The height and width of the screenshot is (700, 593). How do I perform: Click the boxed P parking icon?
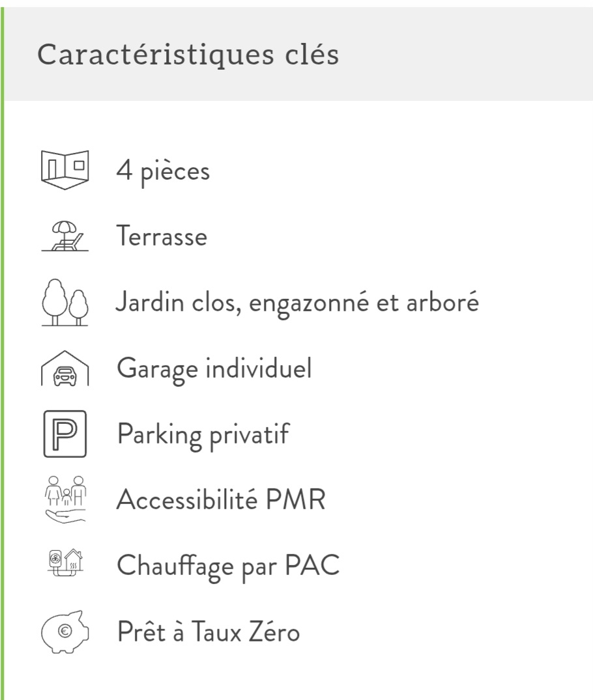pyautogui.click(x=65, y=434)
